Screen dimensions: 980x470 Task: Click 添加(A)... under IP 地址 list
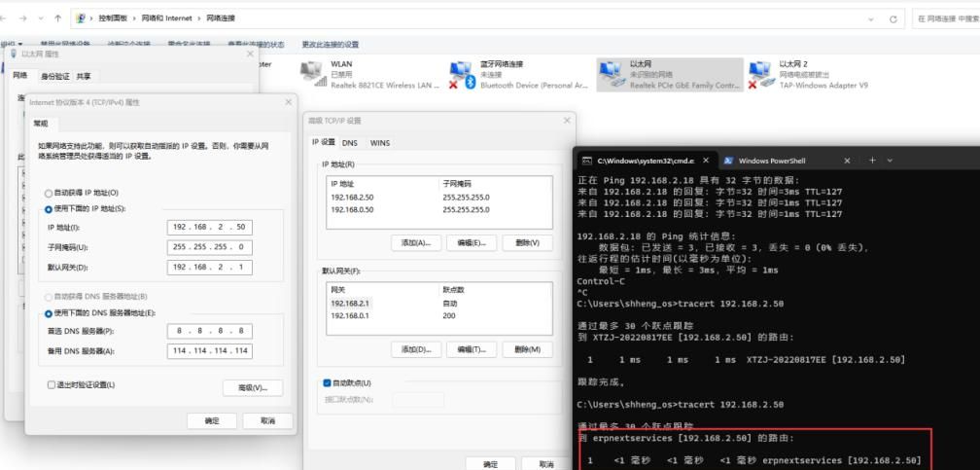pos(416,243)
